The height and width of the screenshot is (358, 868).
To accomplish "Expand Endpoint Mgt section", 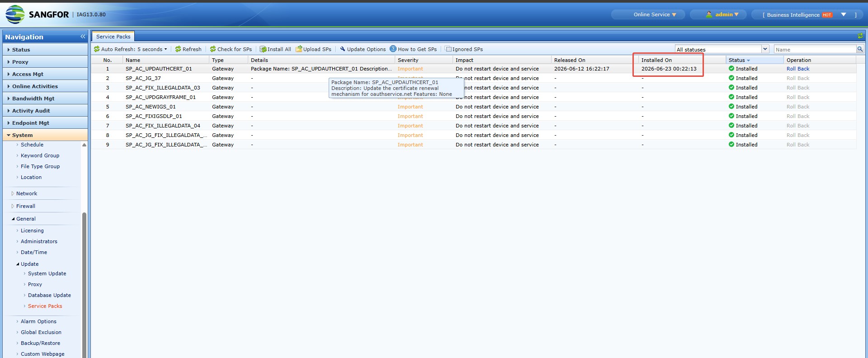I will pos(45,123).
